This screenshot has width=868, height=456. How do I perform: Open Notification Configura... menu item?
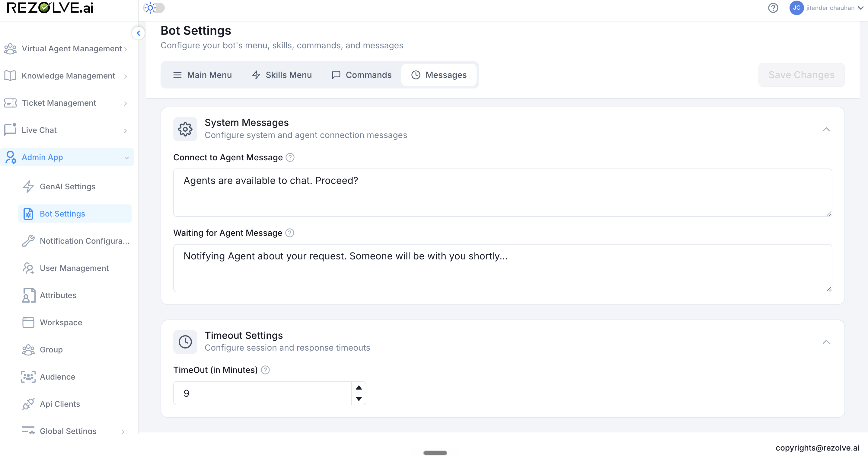pos(84,241)
